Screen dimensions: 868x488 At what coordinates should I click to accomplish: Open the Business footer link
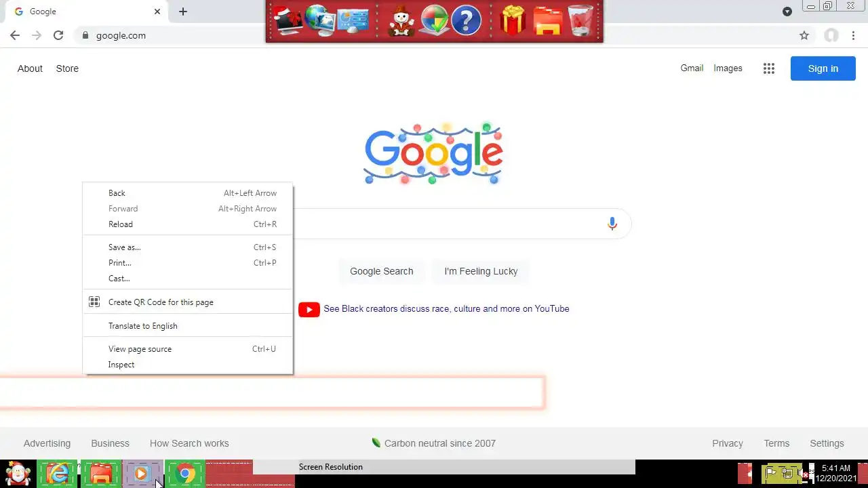coord(110,443)
